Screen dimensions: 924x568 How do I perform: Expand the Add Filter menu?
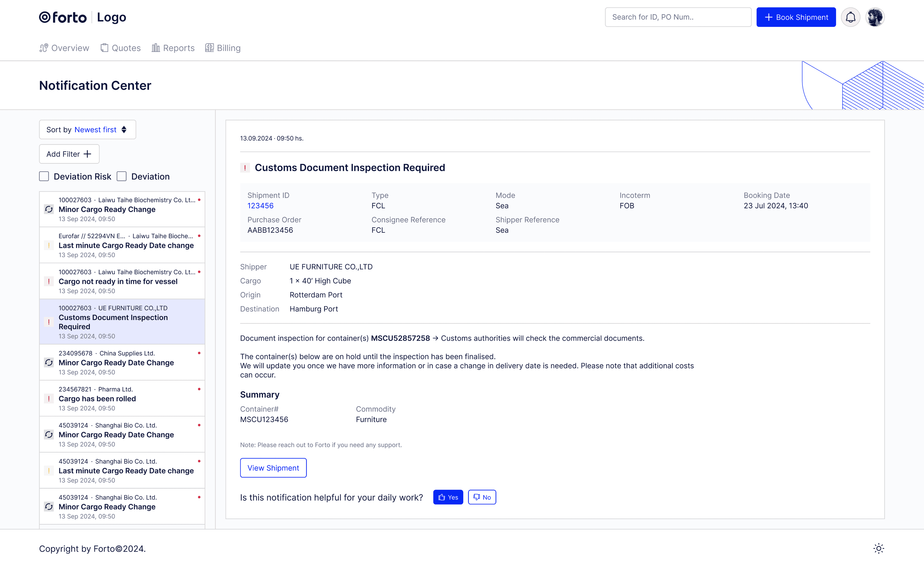[x=69, y=154]
